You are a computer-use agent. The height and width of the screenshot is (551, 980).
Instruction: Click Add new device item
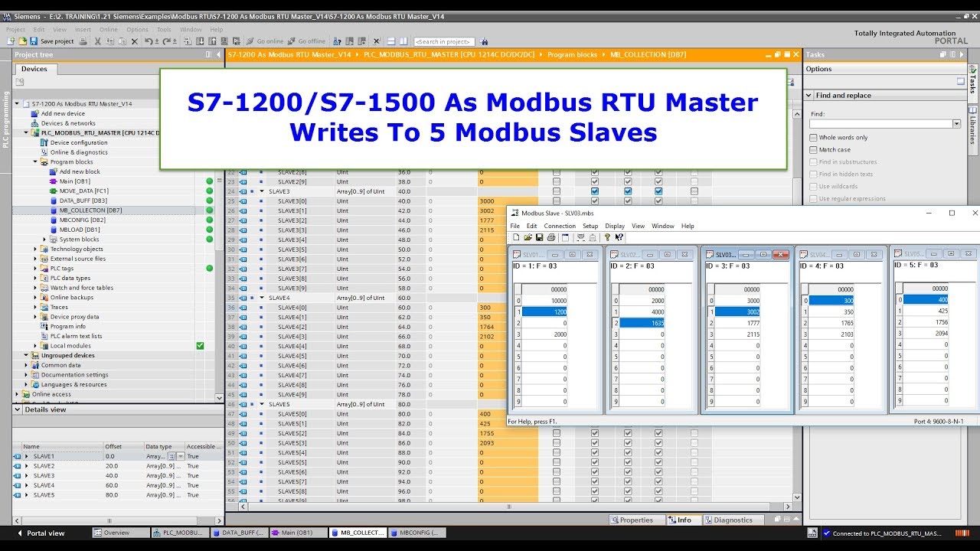pyautogui.click(x=63, y=113)
